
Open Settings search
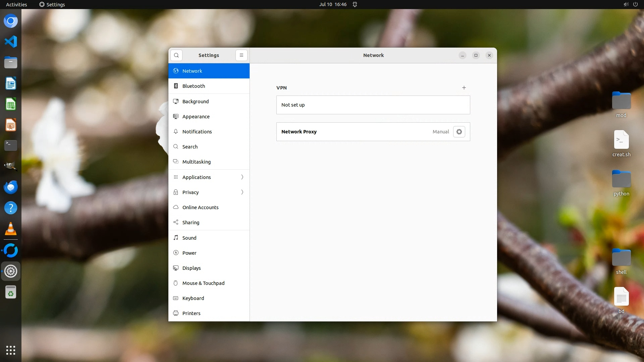coord(176,55)
